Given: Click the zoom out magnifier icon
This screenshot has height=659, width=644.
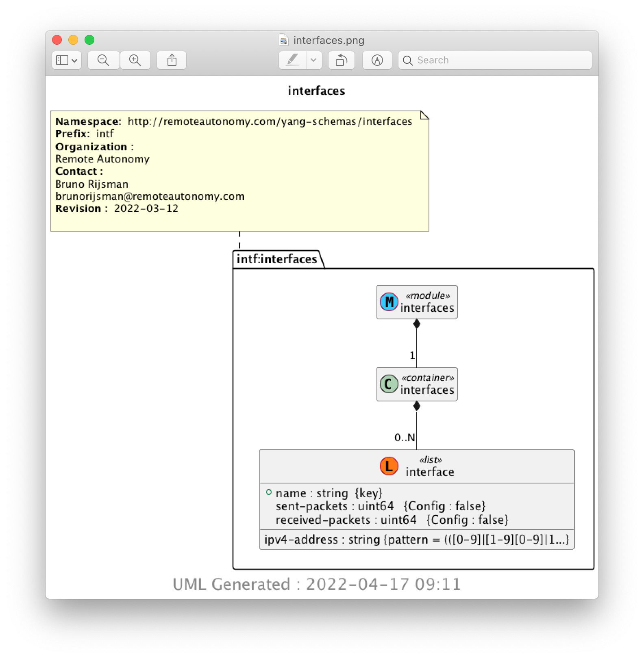Looking at the screenshot, I should pos(103,60).
